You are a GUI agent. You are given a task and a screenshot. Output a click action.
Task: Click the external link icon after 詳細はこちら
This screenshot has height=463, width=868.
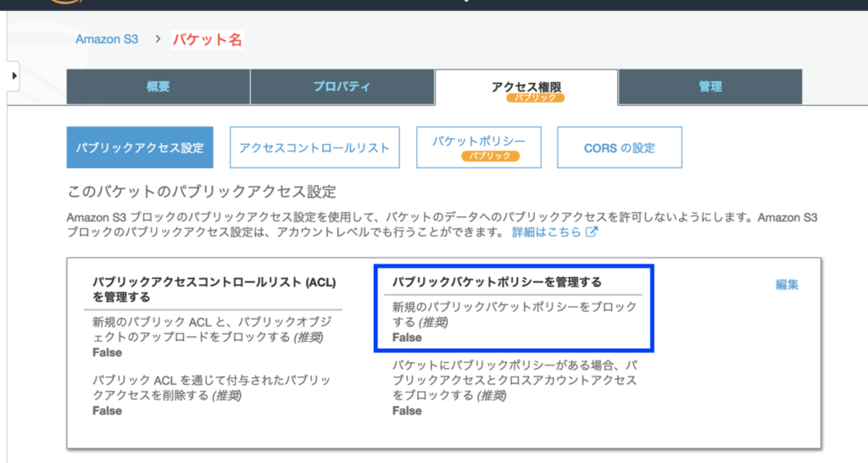tap(592, 232)
